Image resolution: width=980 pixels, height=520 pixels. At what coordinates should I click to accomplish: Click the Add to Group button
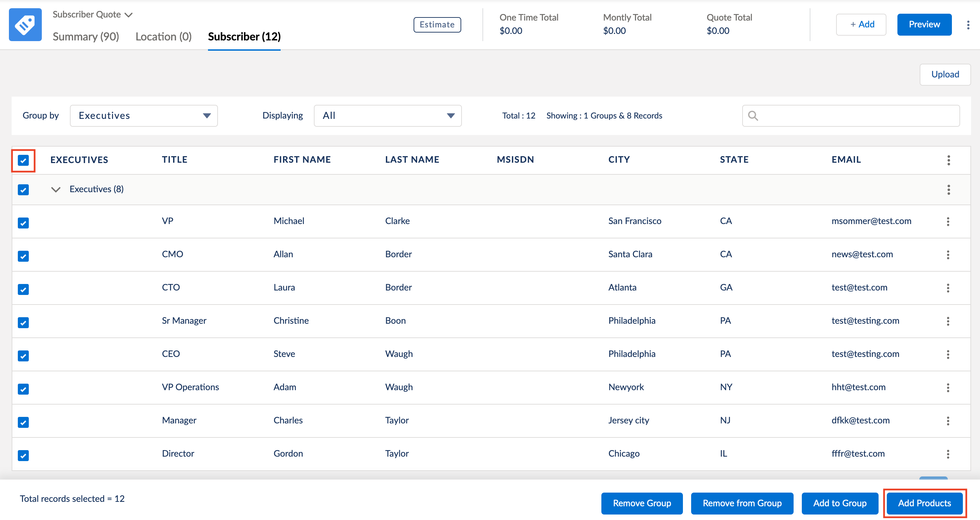[x=840, y=503]
